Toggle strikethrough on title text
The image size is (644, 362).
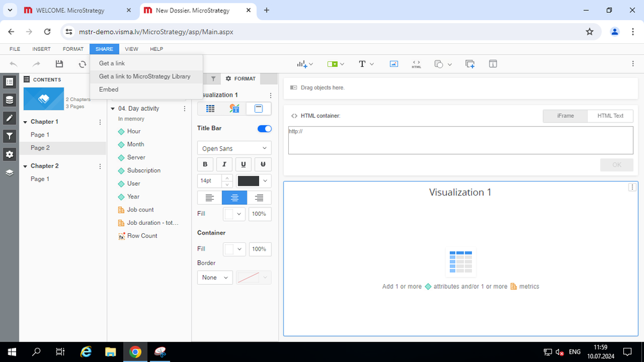[x=263, y=164]
